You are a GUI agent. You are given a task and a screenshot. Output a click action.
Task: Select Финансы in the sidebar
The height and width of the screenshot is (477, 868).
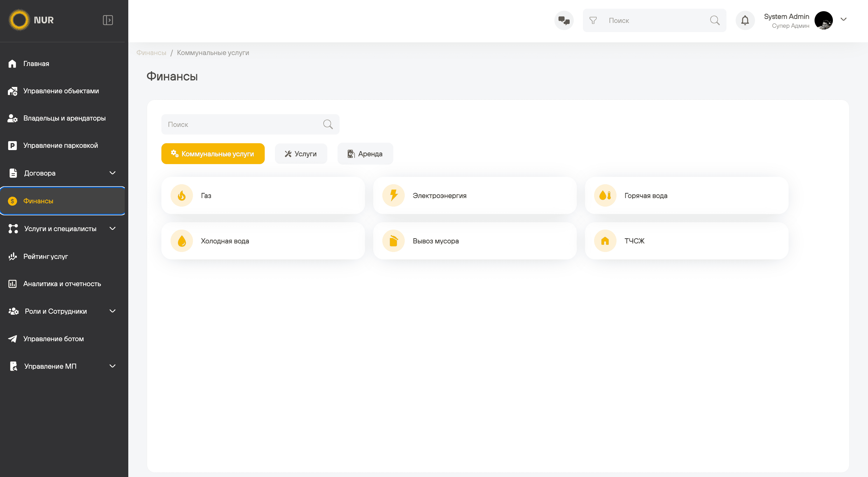click(62, 201)
